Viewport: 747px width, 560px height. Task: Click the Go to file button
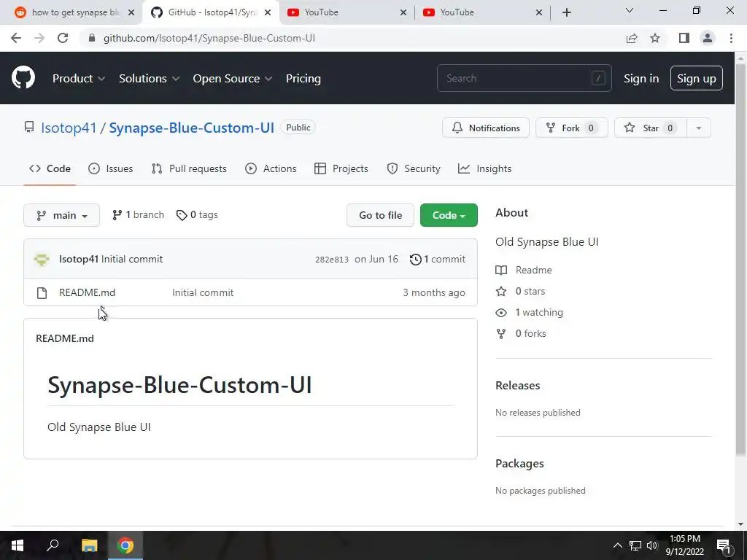pyautogui.click(x=380, y=215)
